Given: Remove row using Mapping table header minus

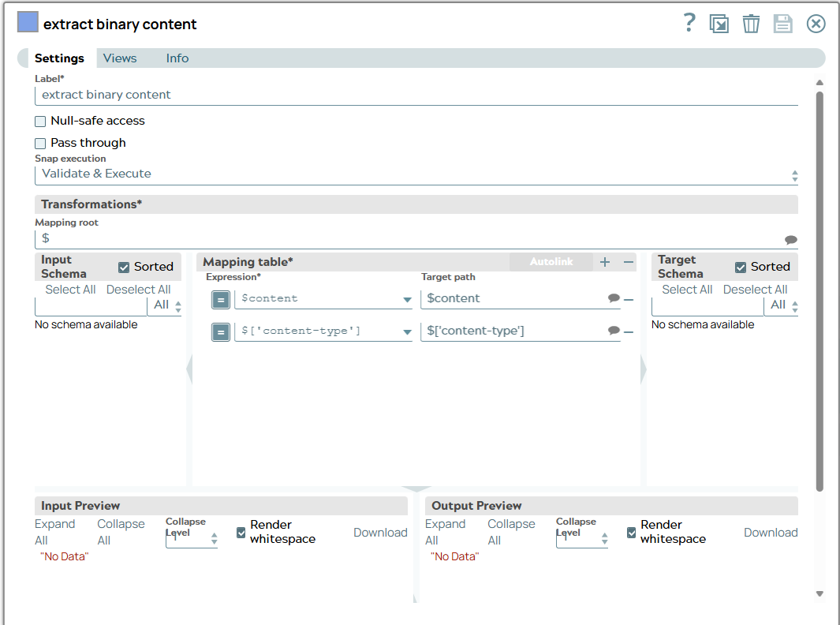Looking at the screenshot, I should (629, 262).
